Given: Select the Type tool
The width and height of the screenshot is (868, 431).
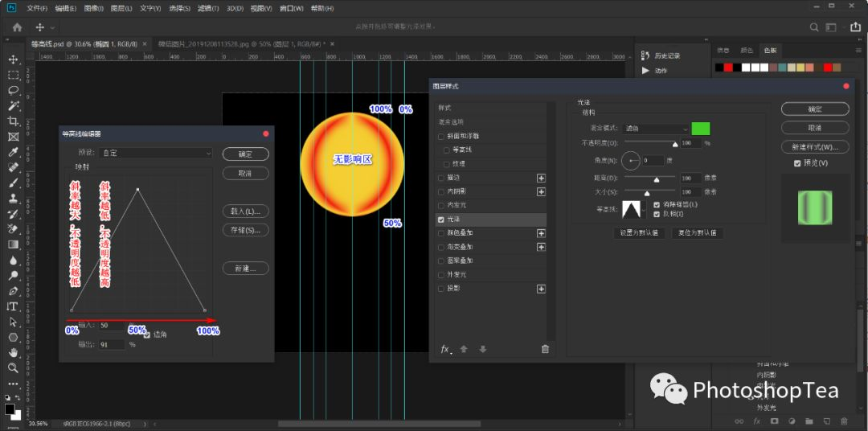Looking at the screenshot, I should (x=14, y=306).
